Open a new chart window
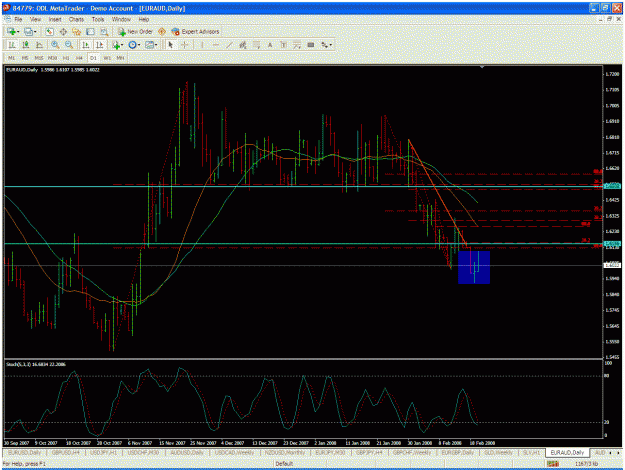625x470 pixels. click(x=11, y=31)
